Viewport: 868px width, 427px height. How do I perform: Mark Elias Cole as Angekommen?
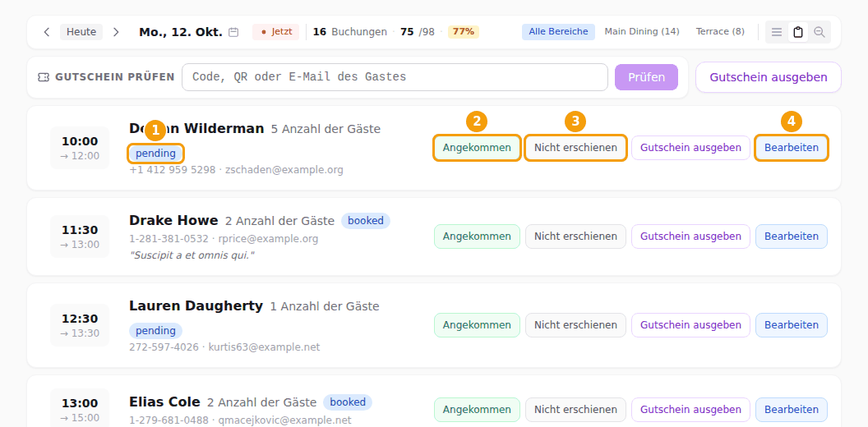(x=477, y=410)
